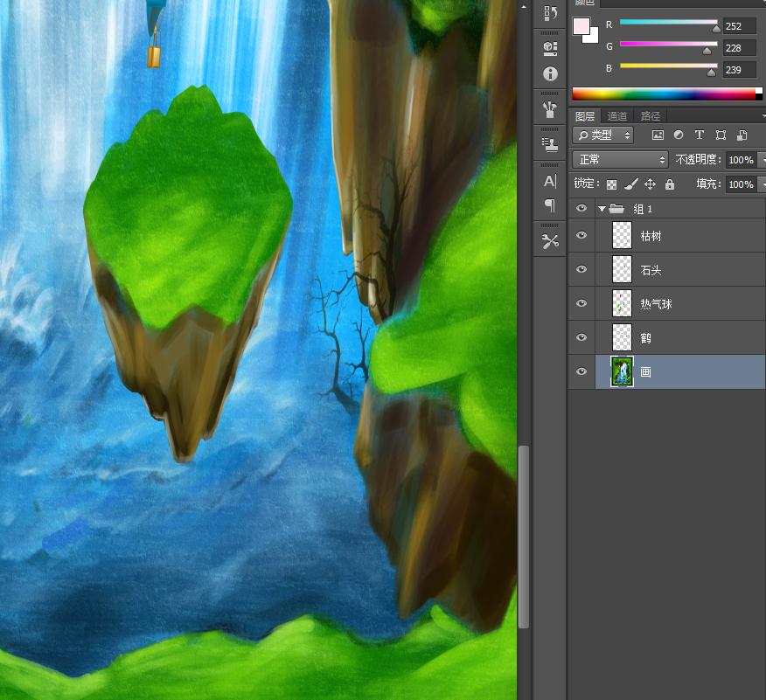This screenshot has width=766, height=700.
Task: Open the 3D panel icon
Action: (x=550, y=48)
